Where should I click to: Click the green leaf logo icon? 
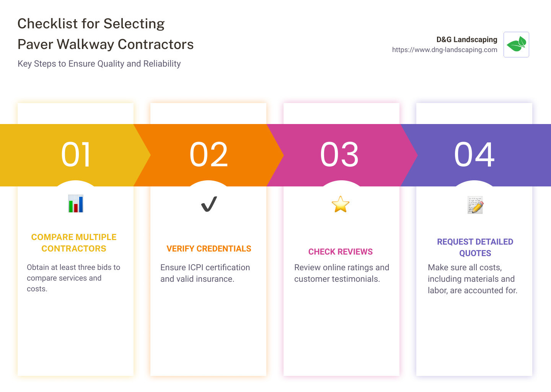(516, 44)
